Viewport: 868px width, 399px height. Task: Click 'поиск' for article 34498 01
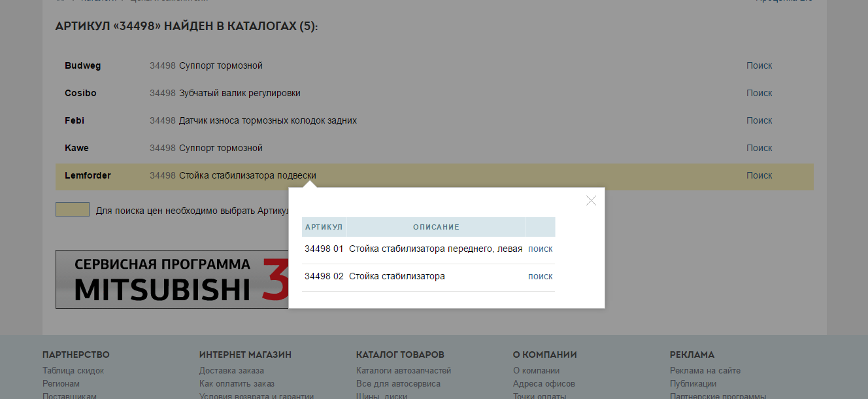540,249
